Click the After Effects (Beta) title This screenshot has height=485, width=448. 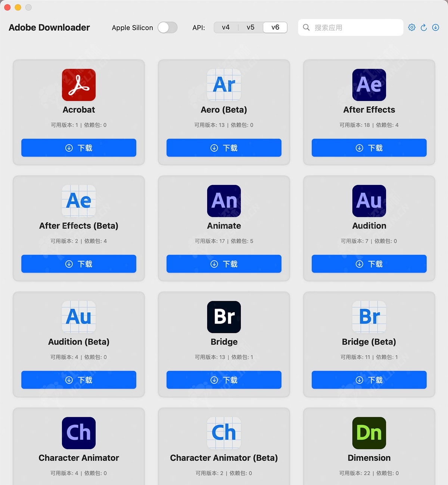79,226
